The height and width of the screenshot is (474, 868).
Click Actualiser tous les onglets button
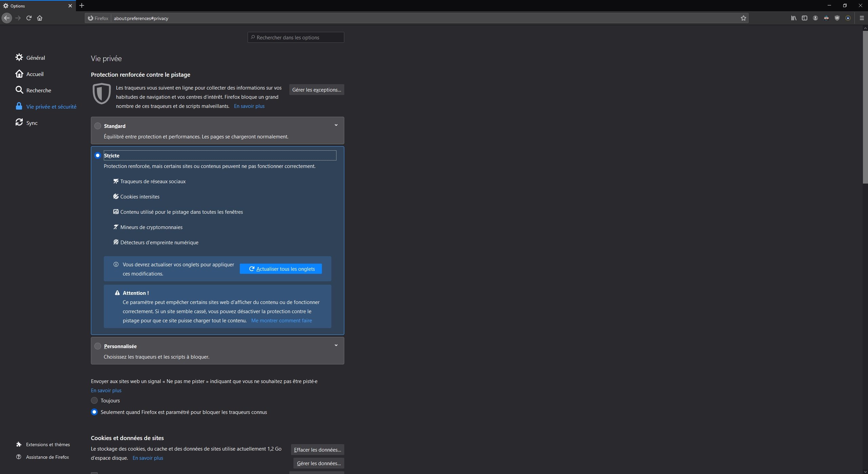[280, 268]
